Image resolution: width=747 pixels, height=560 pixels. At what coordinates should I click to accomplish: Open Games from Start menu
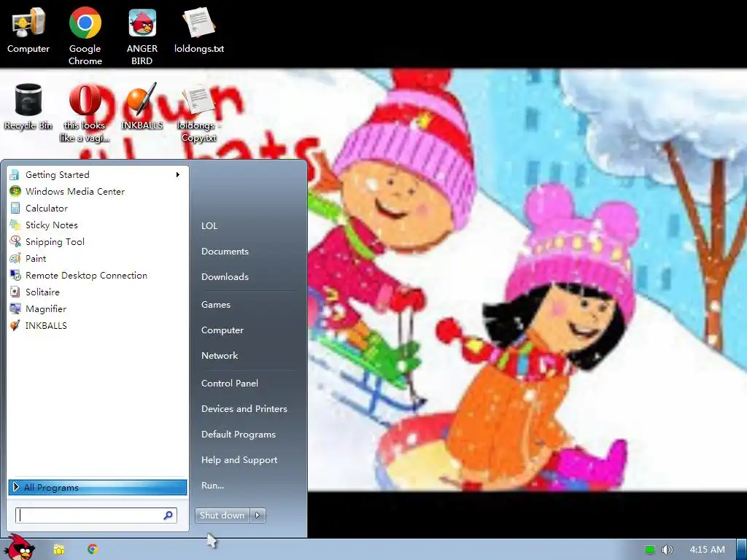pos(216,305)
